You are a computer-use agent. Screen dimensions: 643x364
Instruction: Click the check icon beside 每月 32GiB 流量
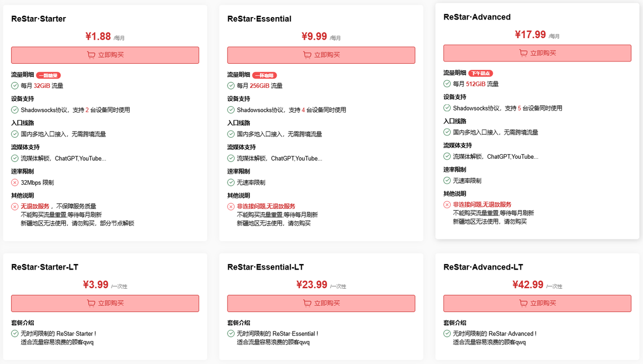[x=15, y=86]
